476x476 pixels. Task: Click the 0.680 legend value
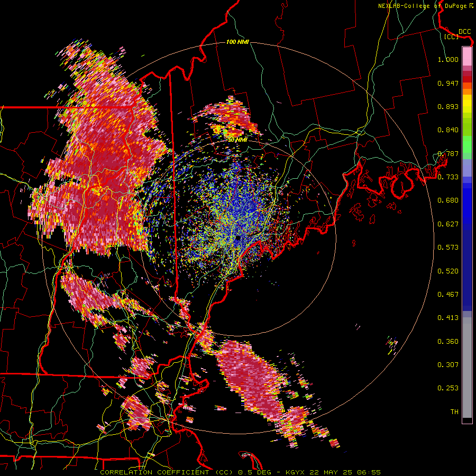(x=448, y=200)
